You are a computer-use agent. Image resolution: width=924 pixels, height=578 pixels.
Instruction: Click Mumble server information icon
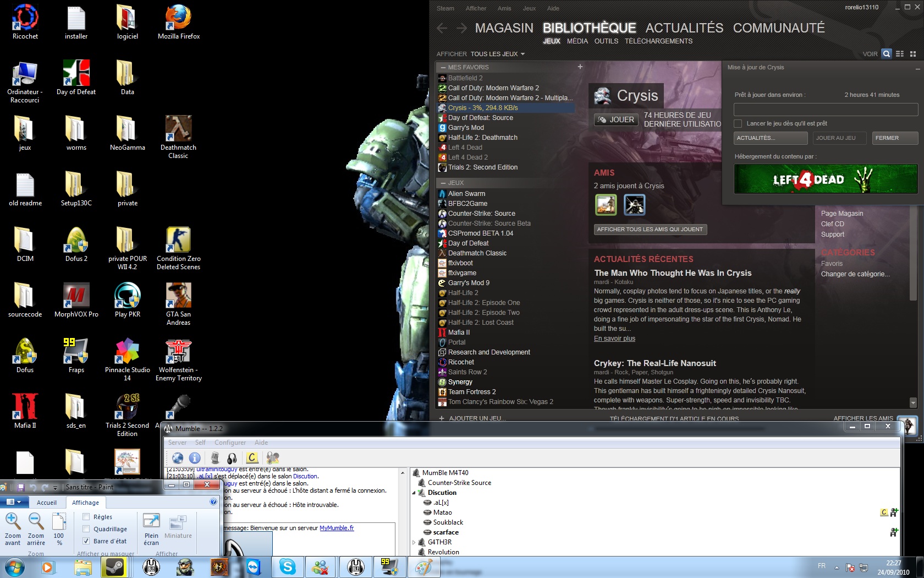coord(195,457)
